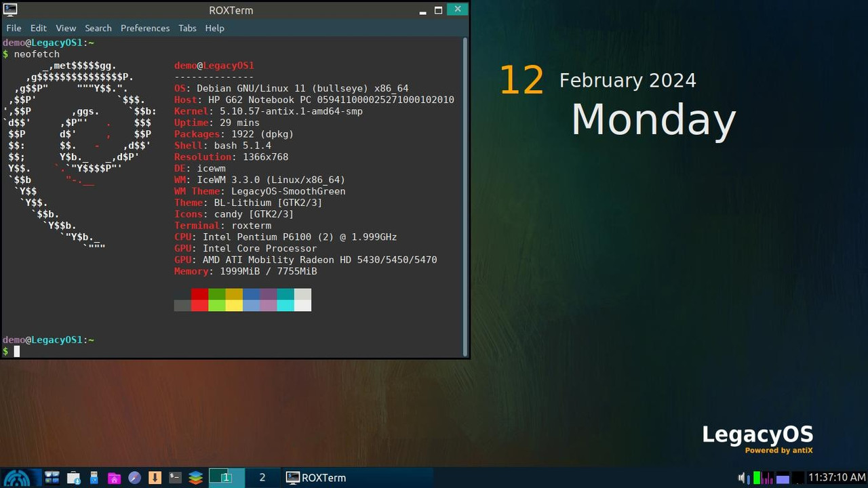The width and height of the screenshot is (868, 488).
Task: Click the 'Terminal: roxterm' line
Action: [222, 226]
